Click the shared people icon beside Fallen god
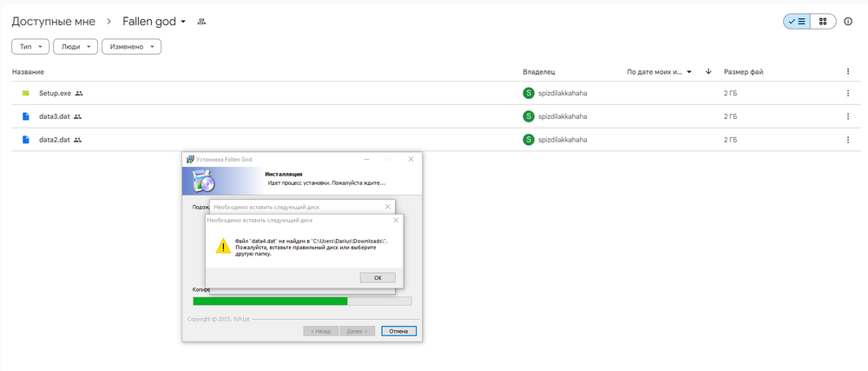The width and height of the screenshot is (868, 371). click(x=201, y=22)
